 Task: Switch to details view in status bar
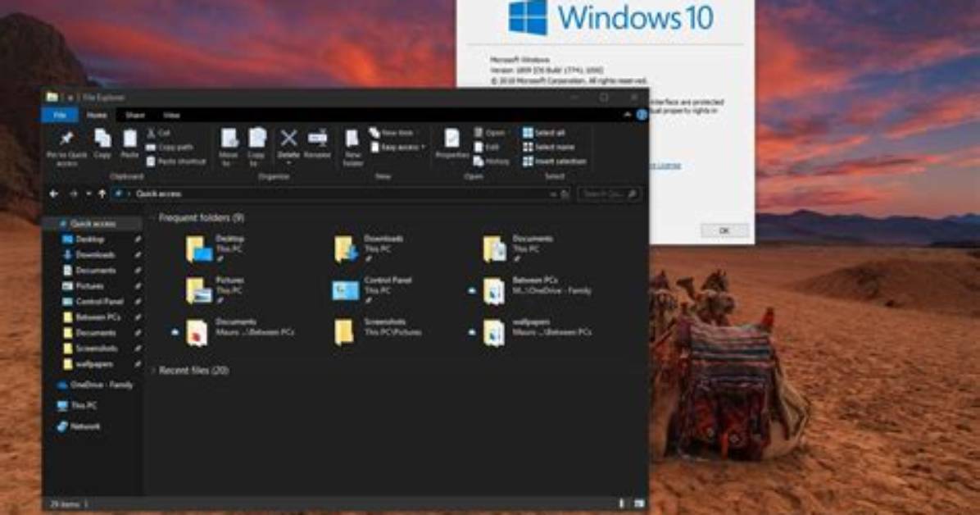pos(621,504)
